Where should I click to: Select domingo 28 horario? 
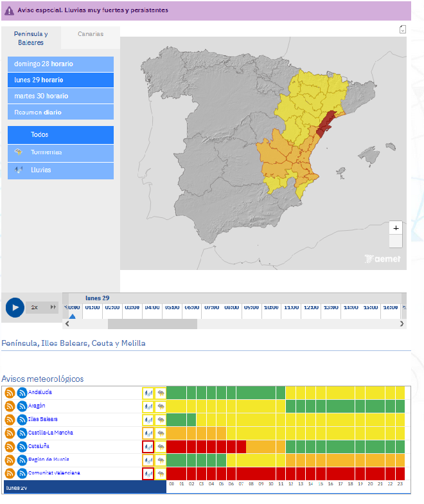60,64
